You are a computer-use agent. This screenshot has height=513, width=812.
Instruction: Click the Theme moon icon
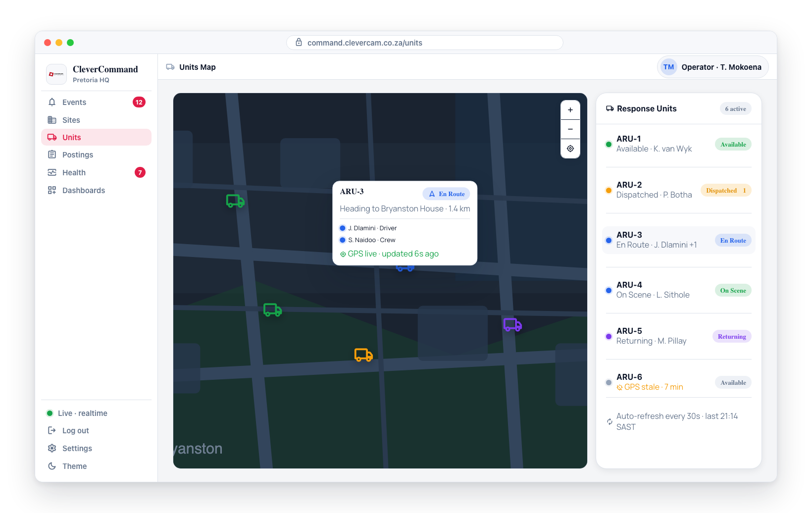point(52,466)
